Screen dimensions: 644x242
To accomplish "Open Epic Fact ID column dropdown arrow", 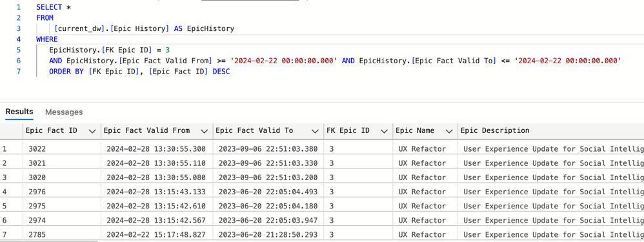I will 92,131.
